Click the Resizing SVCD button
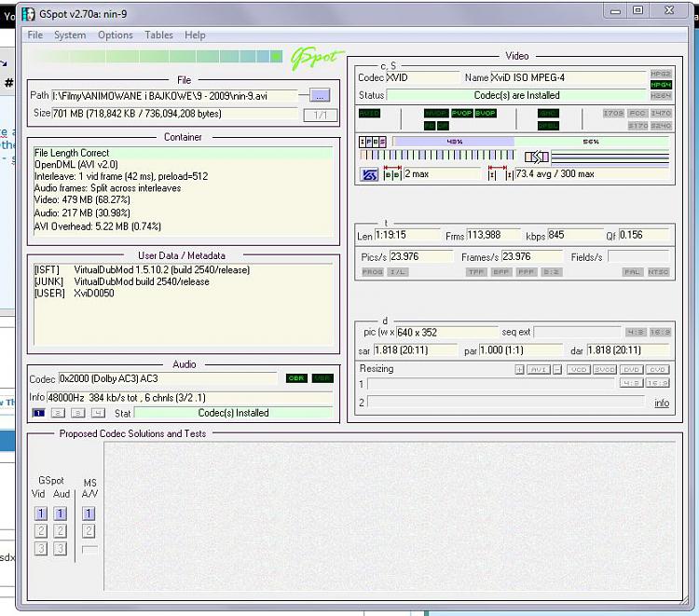The image size is (699, 616). [605, 370]
